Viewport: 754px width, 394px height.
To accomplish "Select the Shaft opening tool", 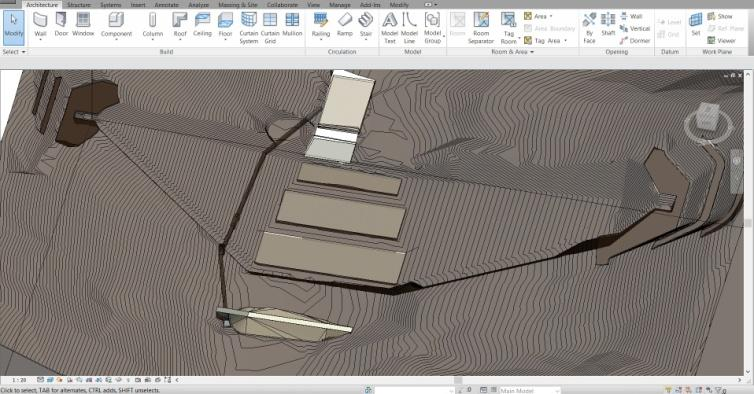I will click(608, 25).
